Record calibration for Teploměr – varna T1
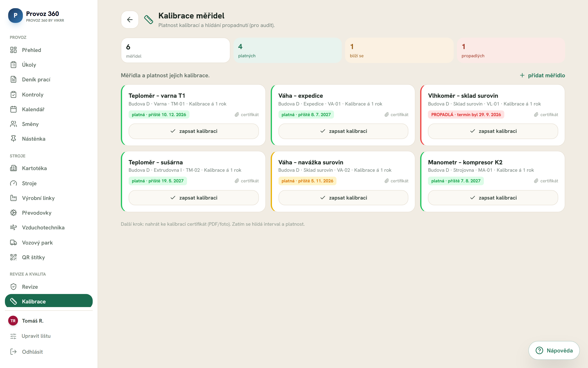The height and width of the screenshot is (368, 588). tap(194, 131)
